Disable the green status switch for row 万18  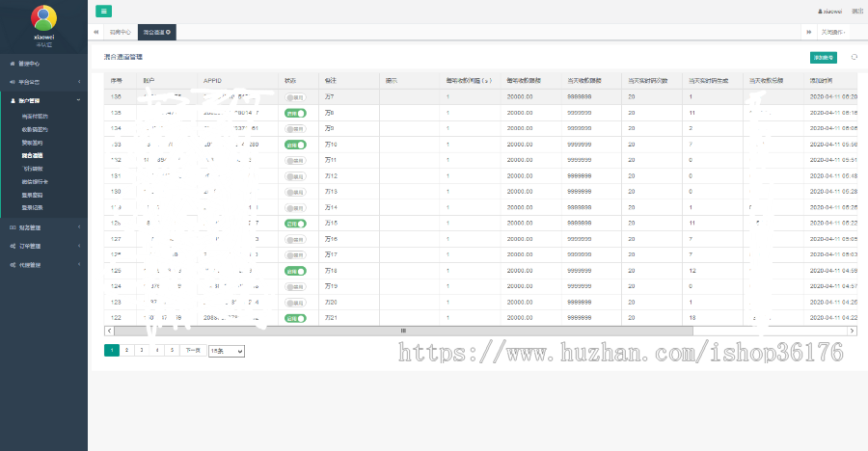(295, 271)
